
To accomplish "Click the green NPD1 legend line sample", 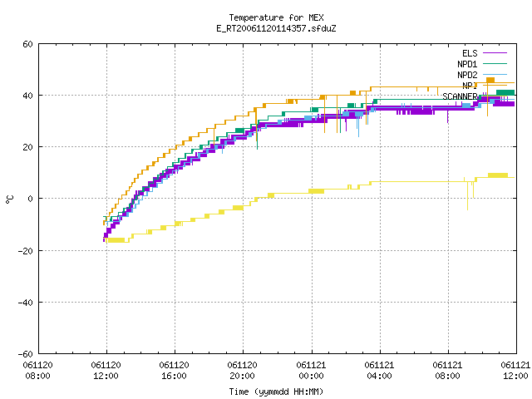I will point(495,63).
